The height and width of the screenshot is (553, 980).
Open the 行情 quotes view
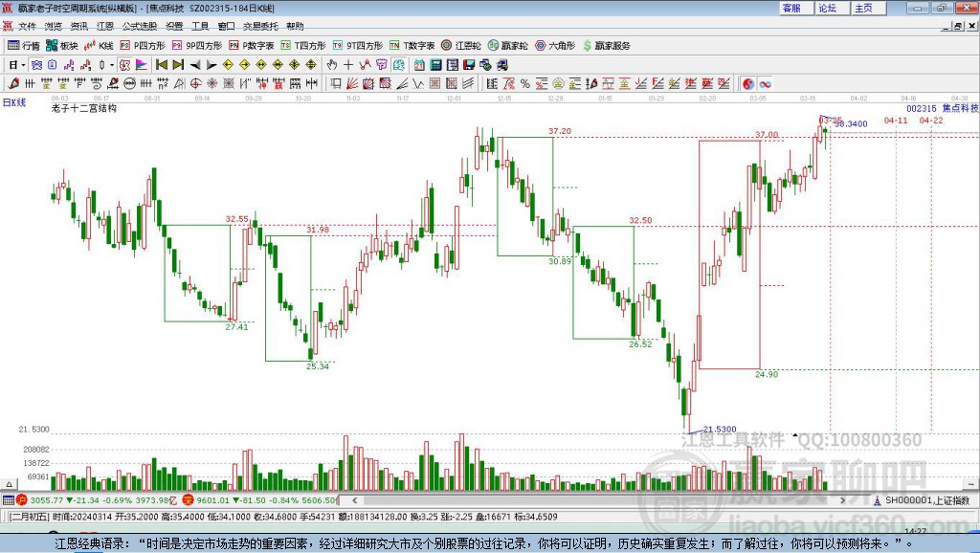point(24,46)
